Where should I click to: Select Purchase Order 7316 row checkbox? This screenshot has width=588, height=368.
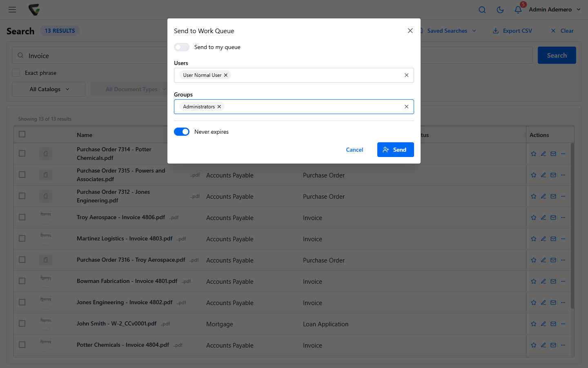point(22,260)
